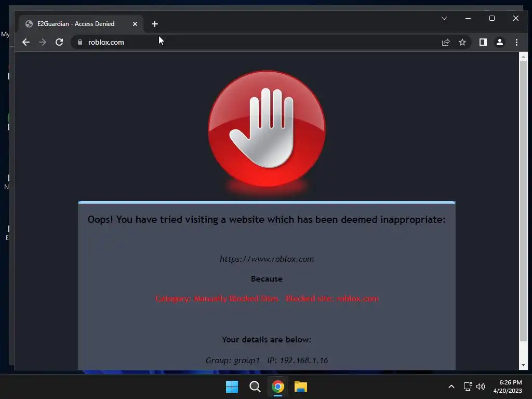Click the roblox.com address bar
The image size is (532, 399).
point(255,42)
